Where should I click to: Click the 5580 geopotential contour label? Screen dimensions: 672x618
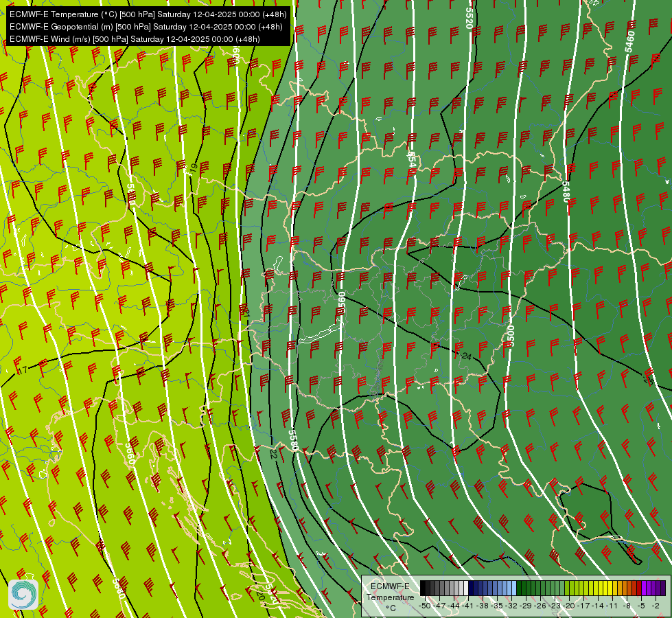tap(293, 440)
